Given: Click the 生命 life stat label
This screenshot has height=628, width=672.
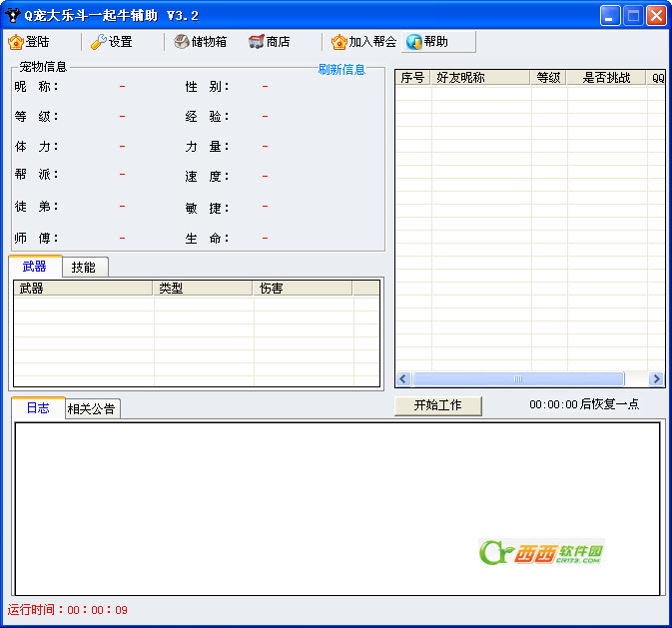Looking at the screenshot, I should click(x=208, y=238).
